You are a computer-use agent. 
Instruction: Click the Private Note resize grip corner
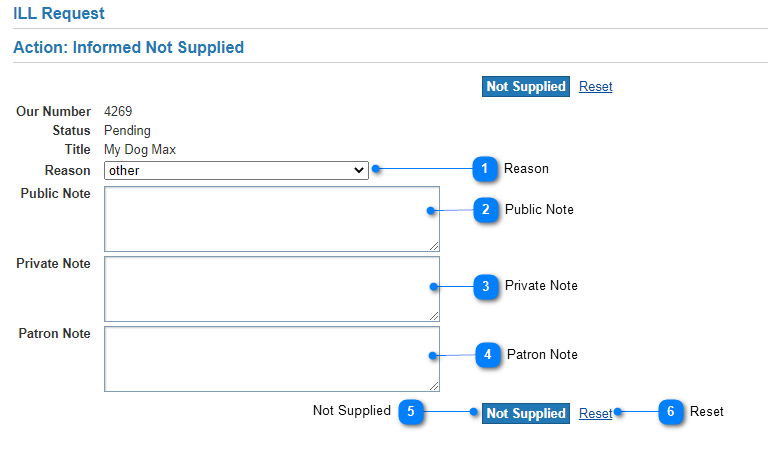tap(434, 316)
